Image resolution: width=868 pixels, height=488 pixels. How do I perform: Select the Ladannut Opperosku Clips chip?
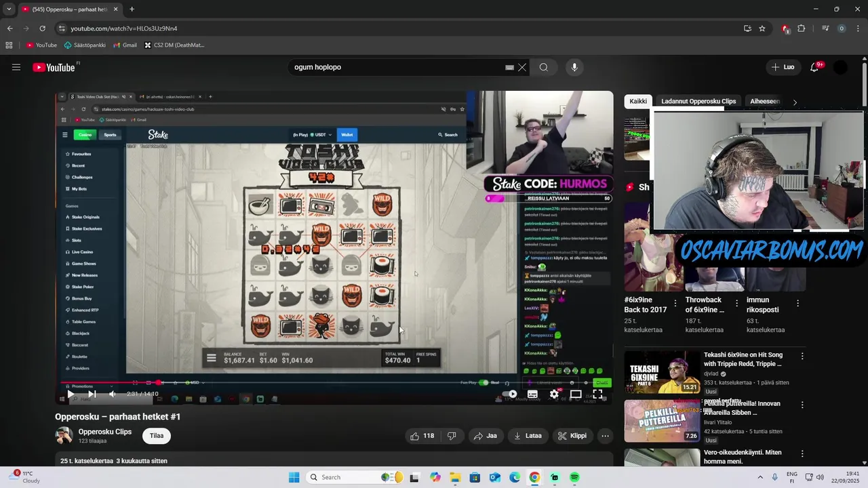pyautogui.click(x=698, y=101)
